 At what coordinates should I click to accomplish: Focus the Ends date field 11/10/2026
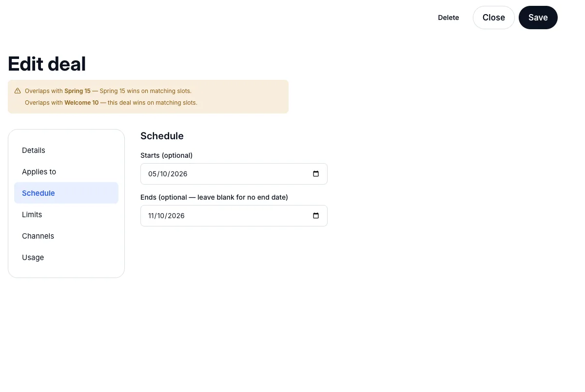[x=234, y=216]
